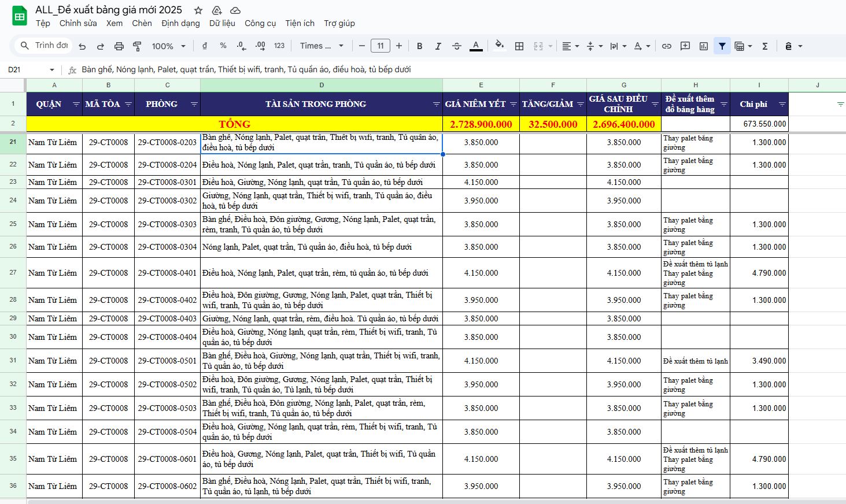
Task: Click the increase font size plus button
Action: (399, 46)
